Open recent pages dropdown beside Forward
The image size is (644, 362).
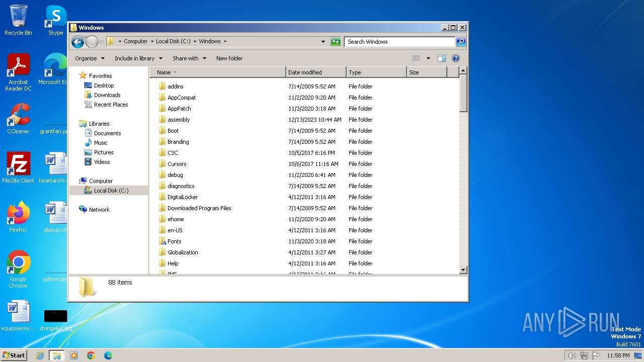tap(101, 42)
